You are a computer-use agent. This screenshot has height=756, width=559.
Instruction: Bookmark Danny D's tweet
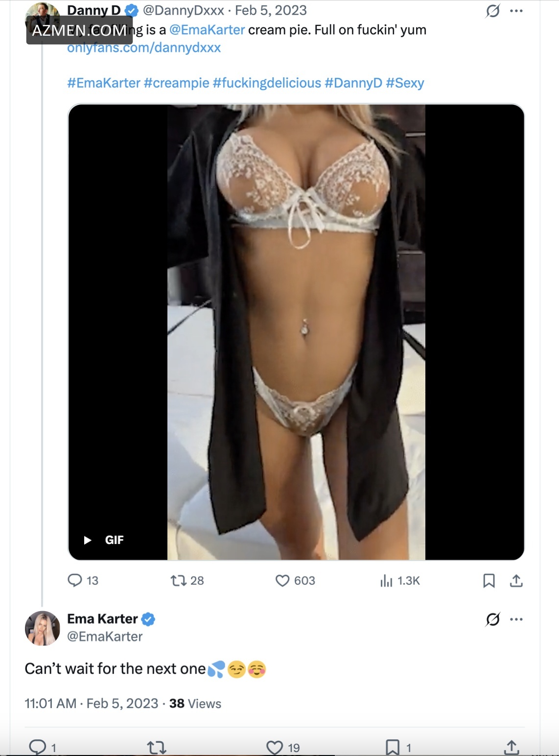pyautogui.click(x=489, y=581)
